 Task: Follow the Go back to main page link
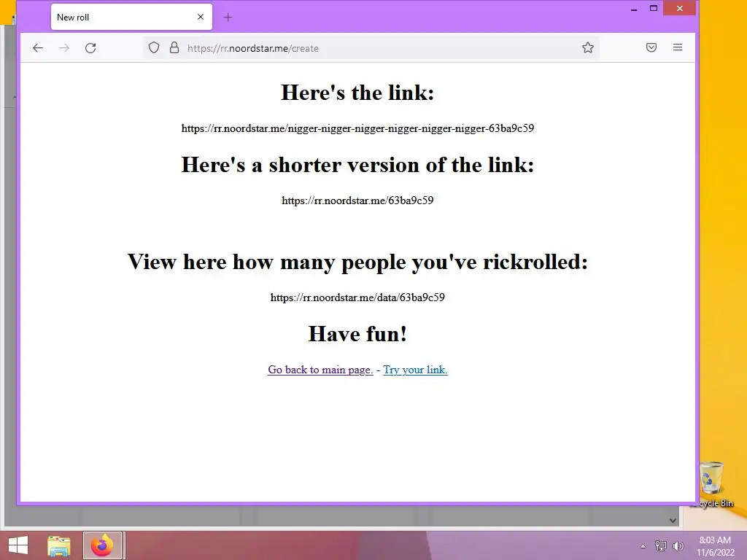[320, 370]
